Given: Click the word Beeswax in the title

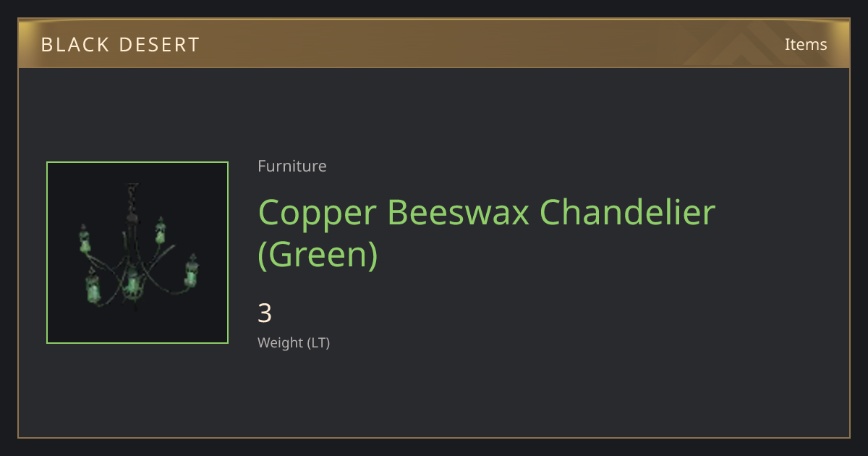Looking at the screenshot, I should (x=459, y=212).
